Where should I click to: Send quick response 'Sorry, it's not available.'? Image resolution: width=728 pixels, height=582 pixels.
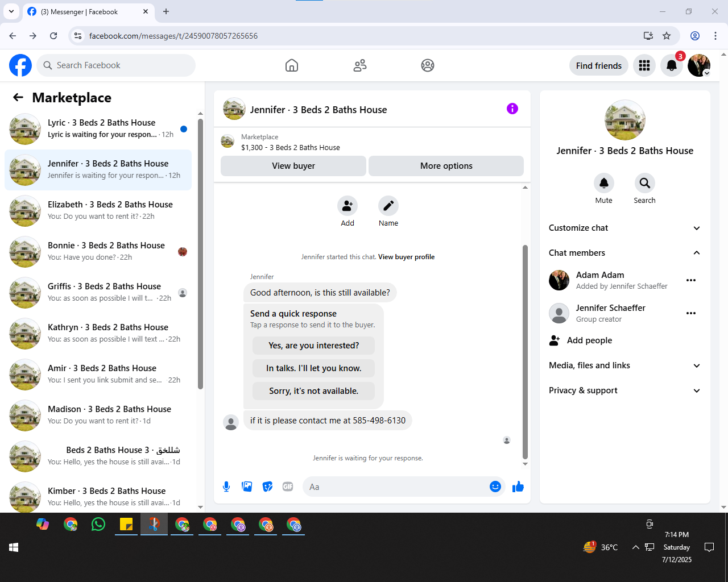point(314,391)
